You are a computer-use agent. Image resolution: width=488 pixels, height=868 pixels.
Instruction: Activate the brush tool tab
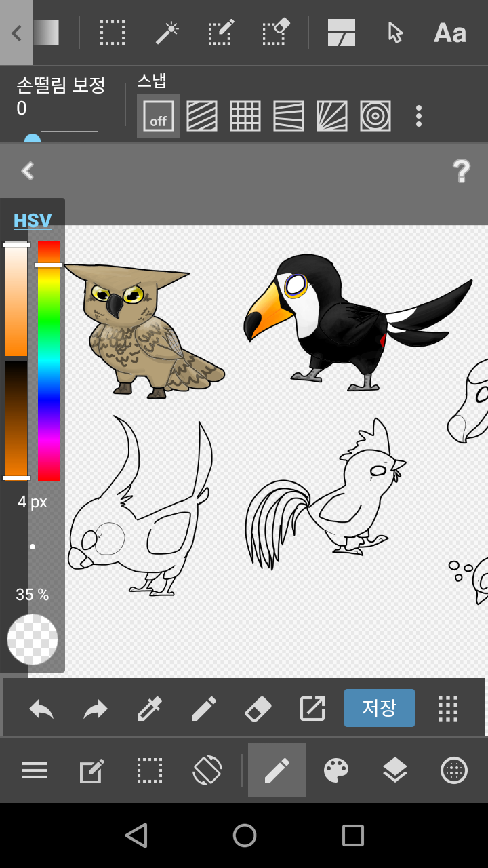coord(277,770)
